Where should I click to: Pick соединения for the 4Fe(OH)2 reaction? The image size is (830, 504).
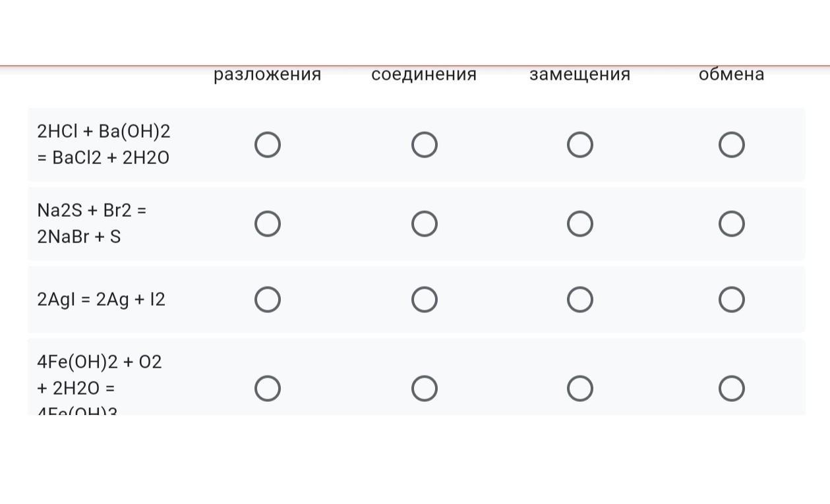click(425, 389)
